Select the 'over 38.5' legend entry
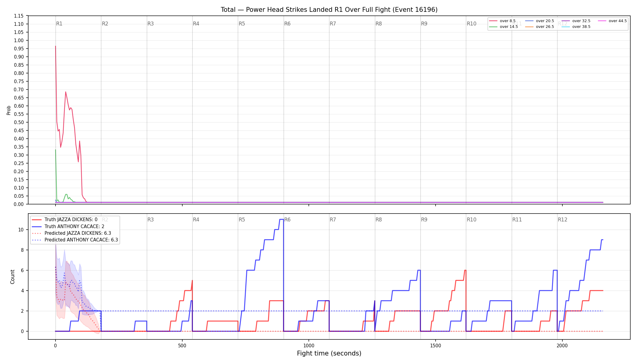Image resolution: width=637 pixels, height=364 pixels. coord(576,27)
